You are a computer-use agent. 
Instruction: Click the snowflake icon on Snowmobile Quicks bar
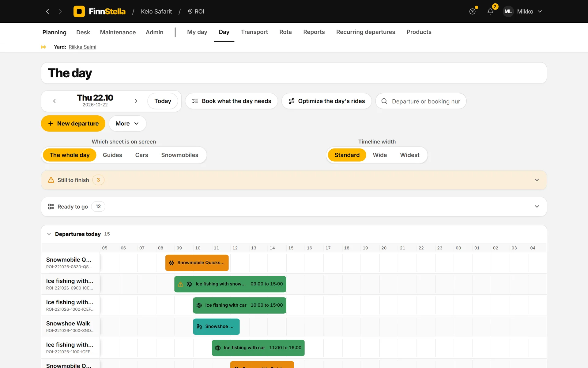[x=171, y=263]
